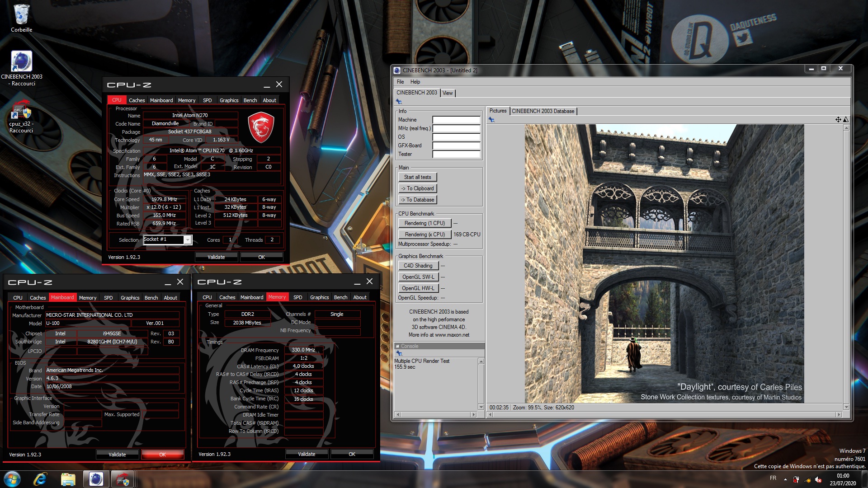Viewport: 868px width, 488px height.
Task: Click the CINEBENCH app icon in its title bar
Action: pos(397,70)
